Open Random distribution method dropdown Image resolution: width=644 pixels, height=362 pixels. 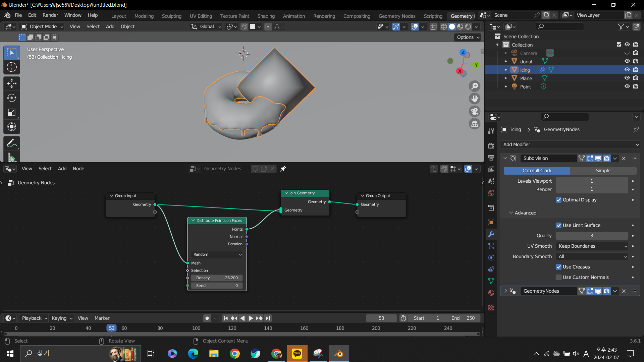(217, 254)
